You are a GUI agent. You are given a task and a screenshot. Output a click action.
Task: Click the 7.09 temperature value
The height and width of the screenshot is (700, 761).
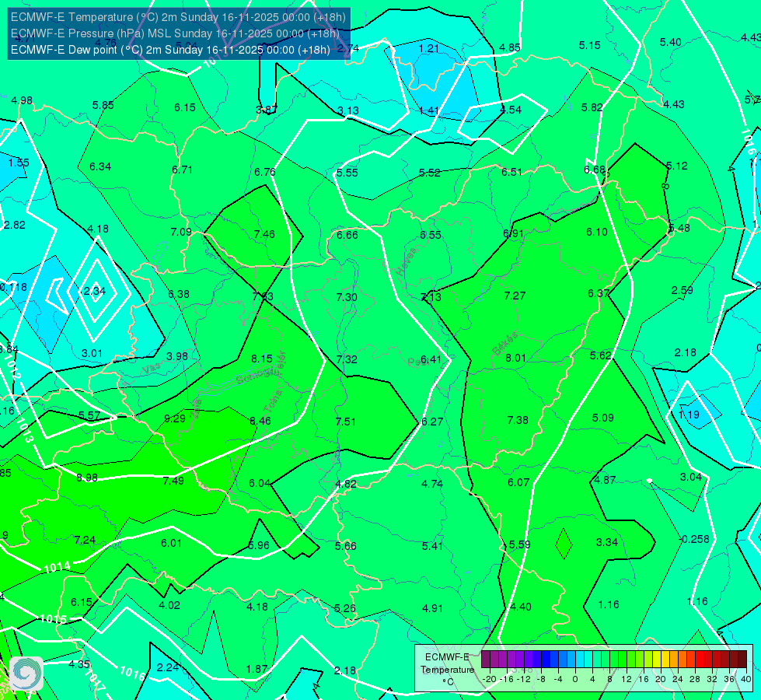click(x=181, y=232)
